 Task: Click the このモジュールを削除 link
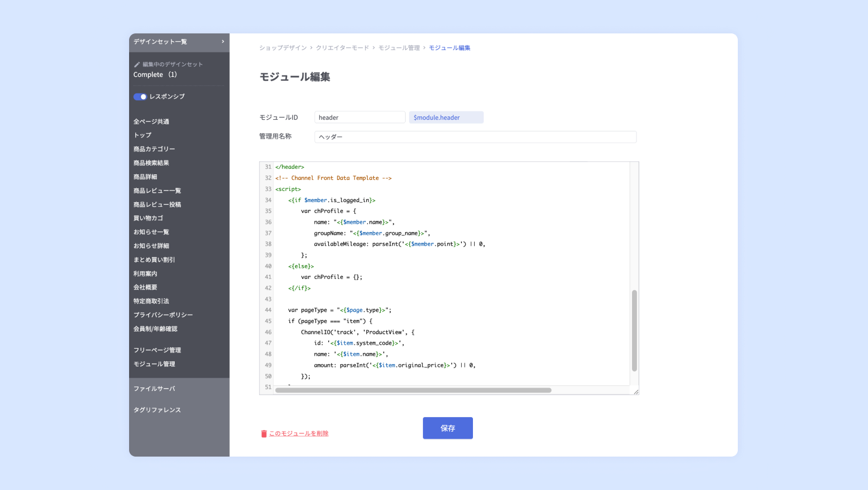tap(299, 434)
